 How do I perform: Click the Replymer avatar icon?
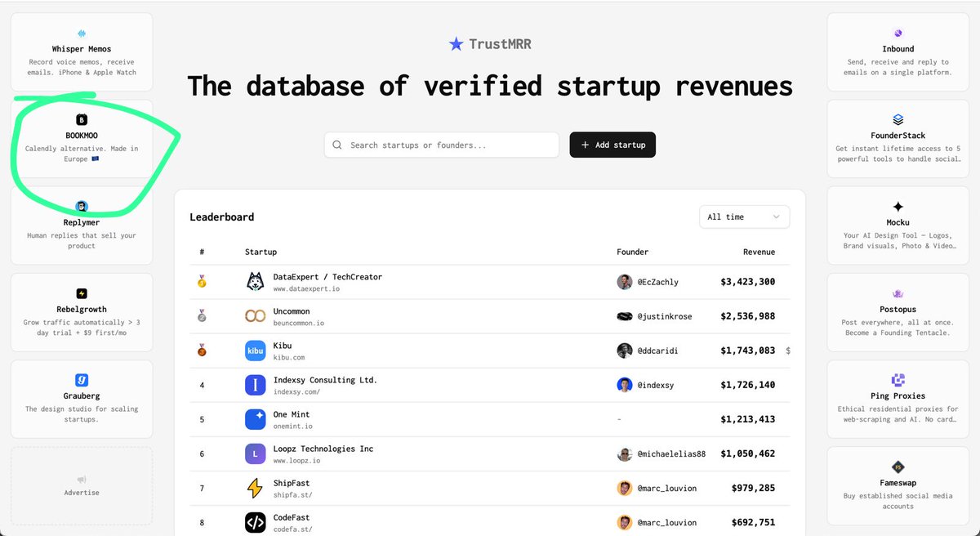[82, 207]
